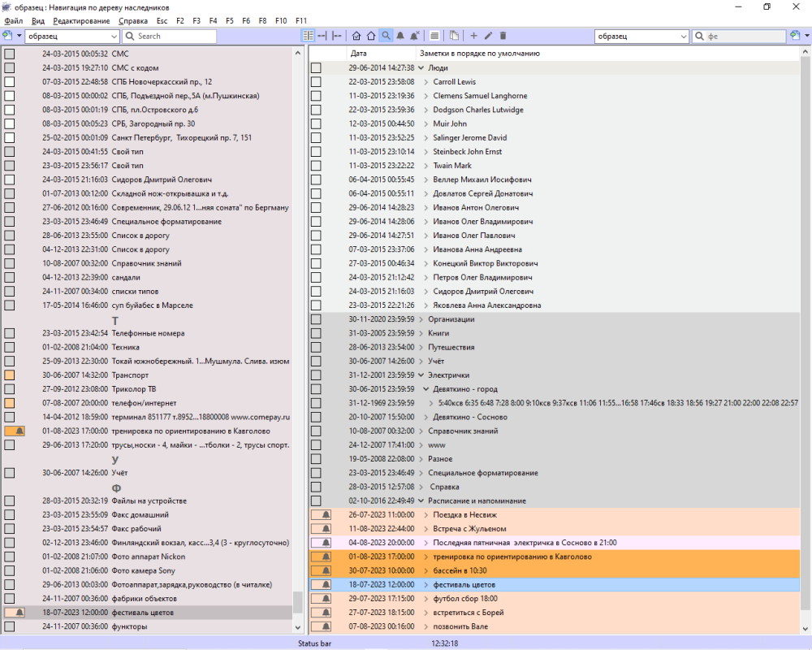Select the Последняя пятничная электричка row
The image size is (812, 650).
[x=555, y=543]
